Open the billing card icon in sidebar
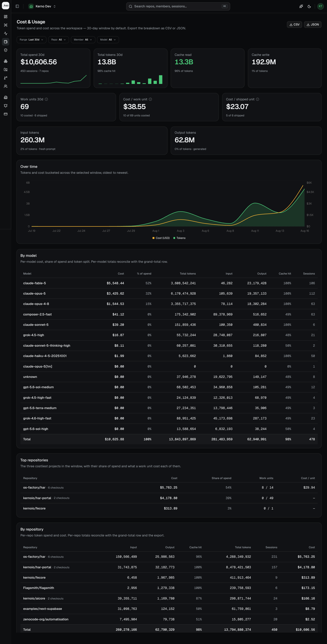 [5, 114]
